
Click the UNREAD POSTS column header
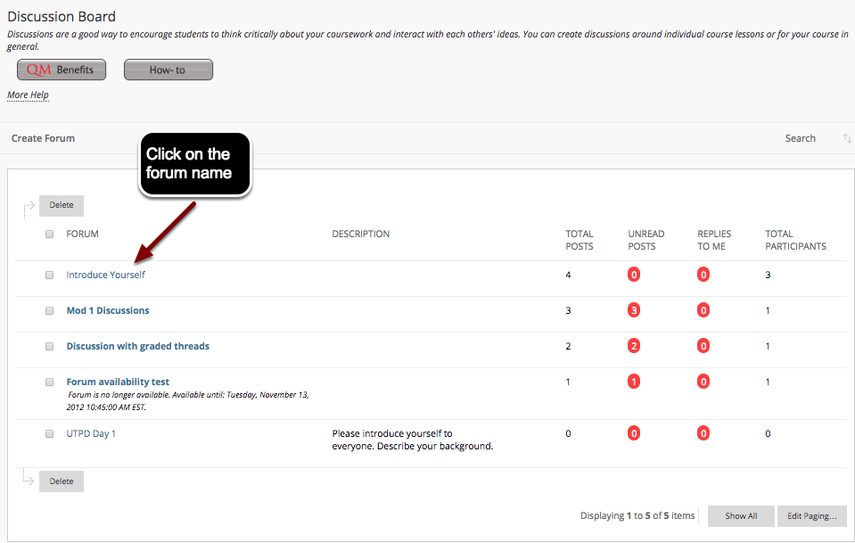(646, 240)
